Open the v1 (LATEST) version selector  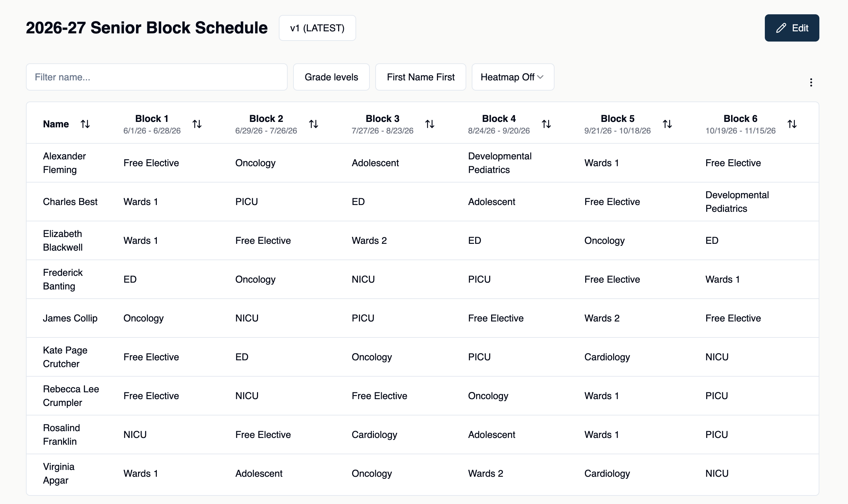point(317,28)
